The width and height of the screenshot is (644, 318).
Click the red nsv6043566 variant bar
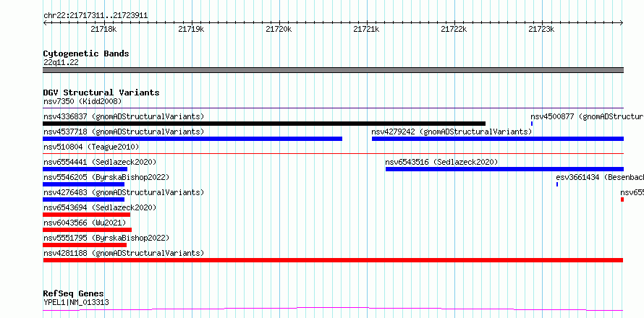pyautogui.click(x=88, y=230)
